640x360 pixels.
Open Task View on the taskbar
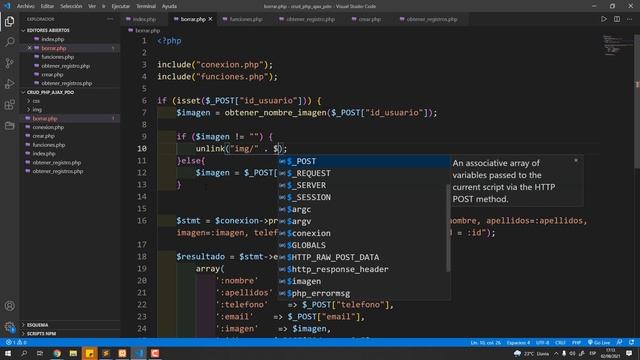tap(40, 353)
